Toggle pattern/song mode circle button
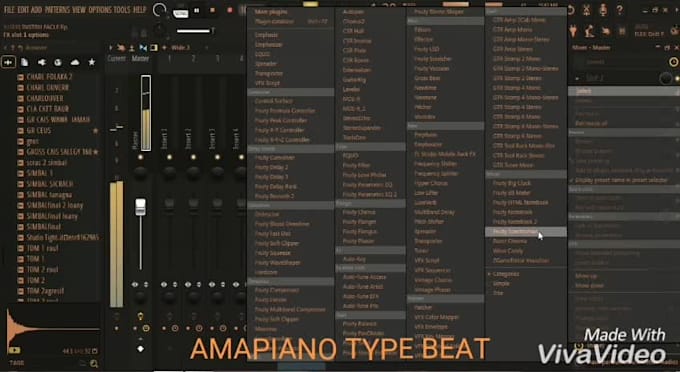This screenshot has width=680, height=372. [160, 10]
